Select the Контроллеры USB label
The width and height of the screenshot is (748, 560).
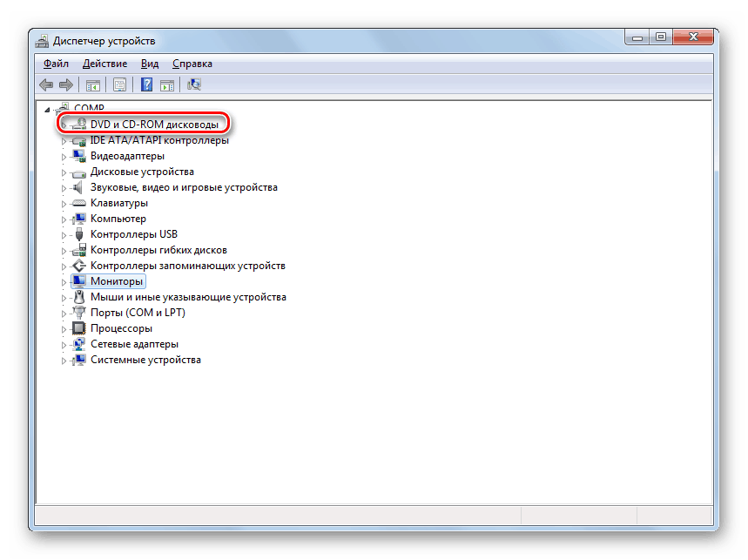coord(134,234)
